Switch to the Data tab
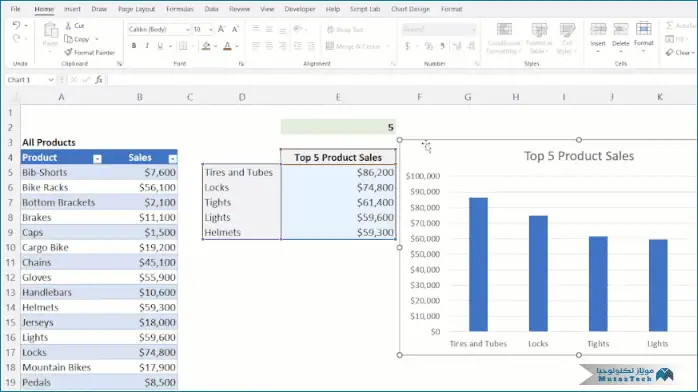698x392 pixels. tap(211, 9)
